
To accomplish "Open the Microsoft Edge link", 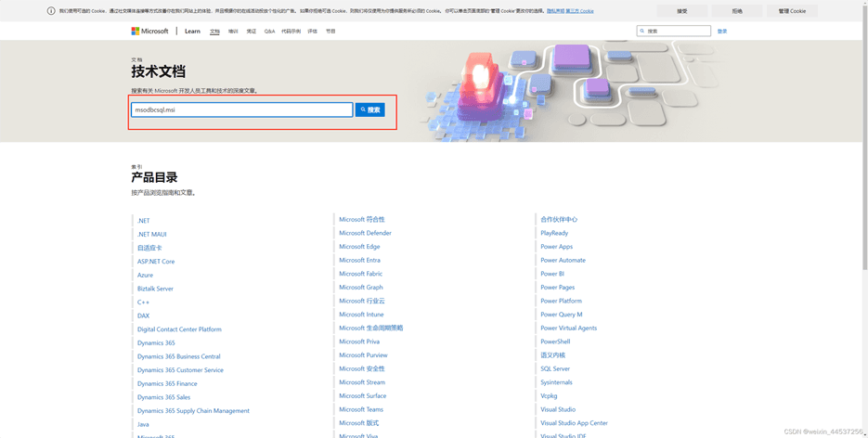I will (359, 247).
